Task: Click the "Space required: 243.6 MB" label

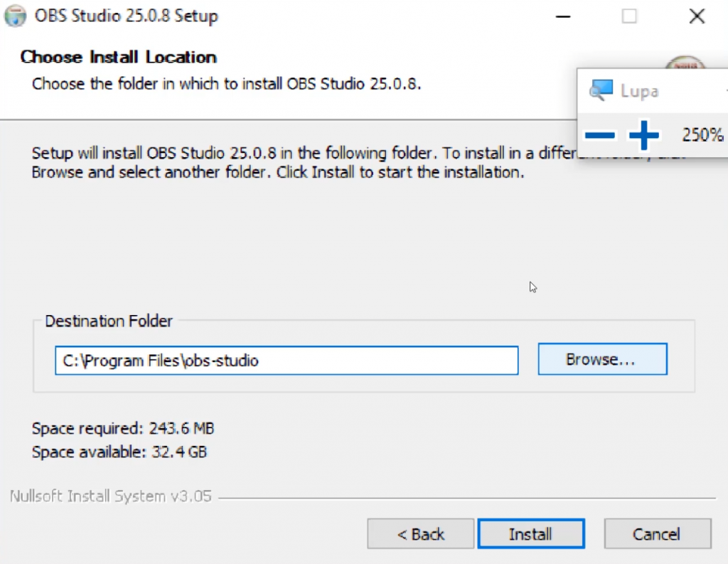Action: pyautogui.click(x=123, y=428)
